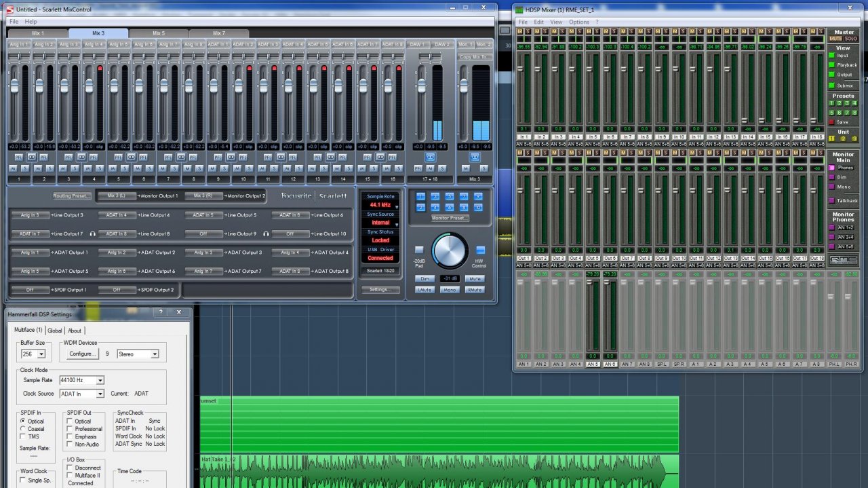868x488 pixels.
Task: Open Scarlett Sync Source Internal selector
Action: pos(380,223)
